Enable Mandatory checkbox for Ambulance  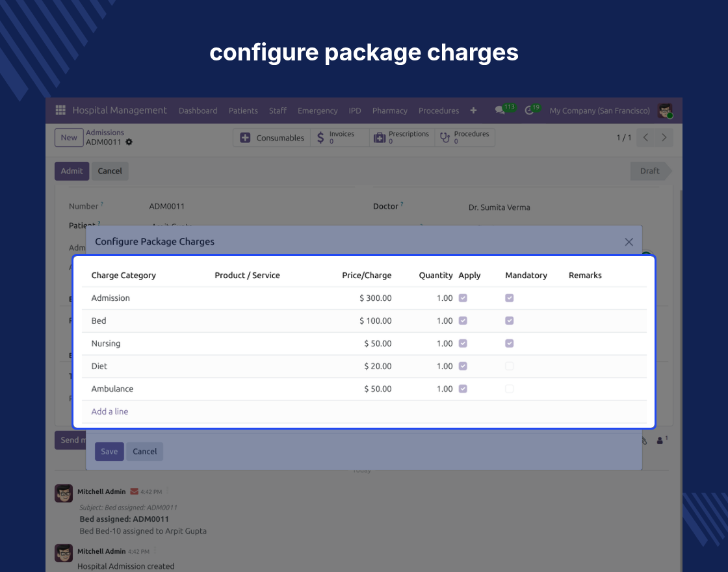coord(510,389)
